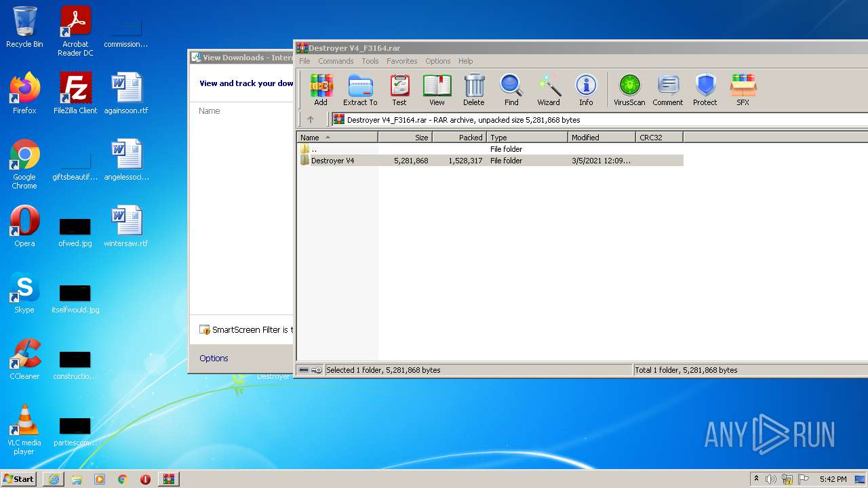Select the Destroyer V4 folder row

(490, 161)
